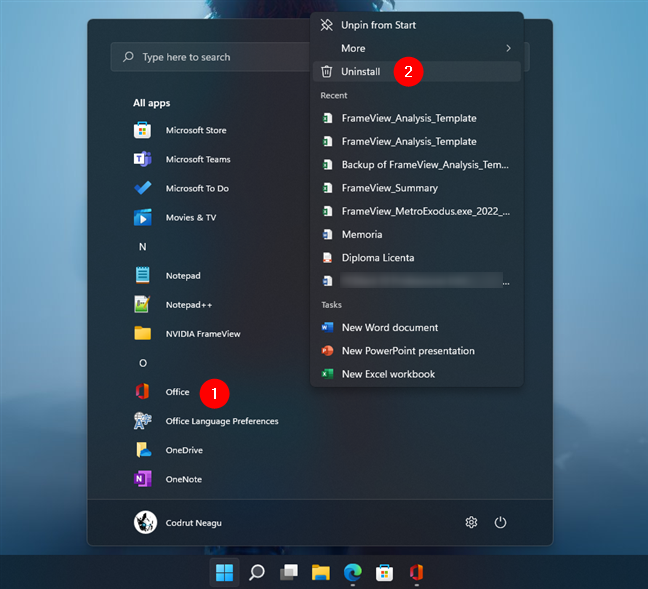Click the Codrut Neagu user avatar
This screenshot has height=589, width=648.
[x=145, y=522]
